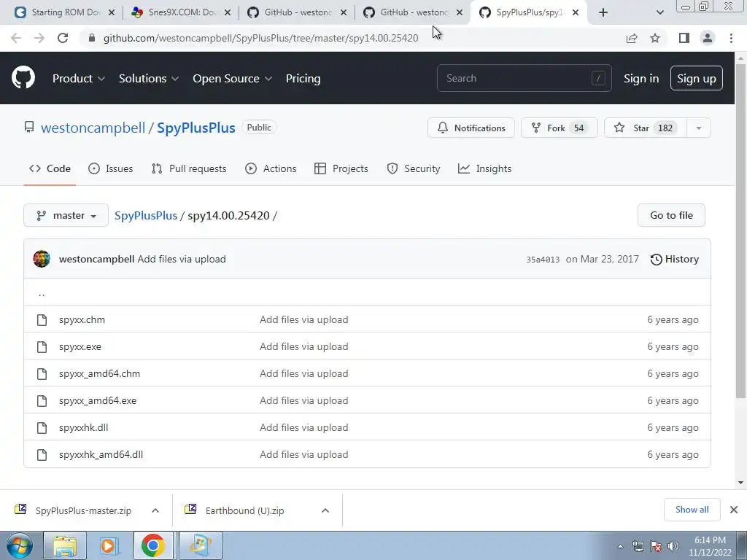Open Windows Media Player from taskbar
747x560 pixels.
[x=109, y=545]
